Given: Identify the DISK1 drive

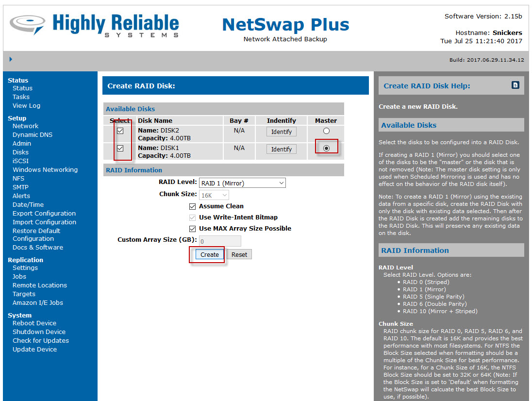Looking at the screenshot, I should click(281, 149).
